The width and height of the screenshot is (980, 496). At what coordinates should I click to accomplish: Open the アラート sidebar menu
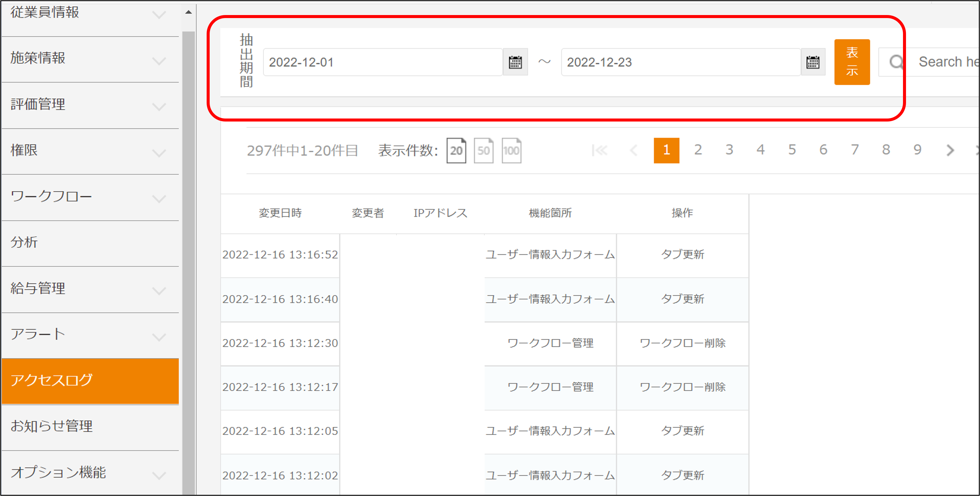point(90,336)
